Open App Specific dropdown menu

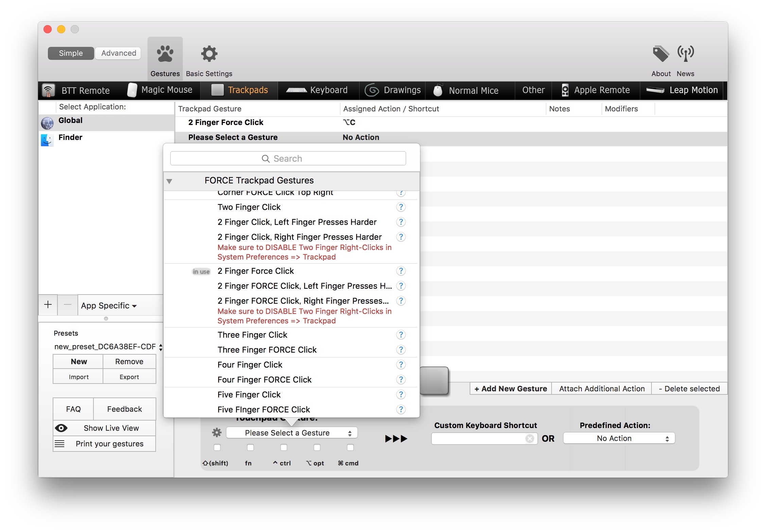click(x=109, y=306)
